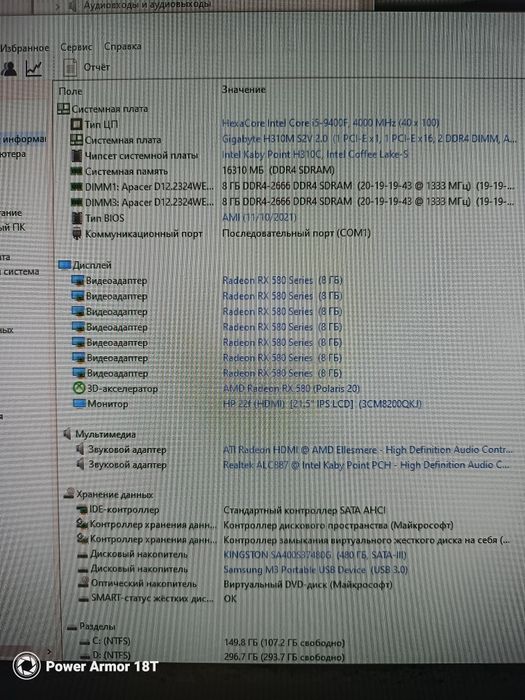Click the green Xbox-style icon beside 3D-акселератор

point(79,388)
